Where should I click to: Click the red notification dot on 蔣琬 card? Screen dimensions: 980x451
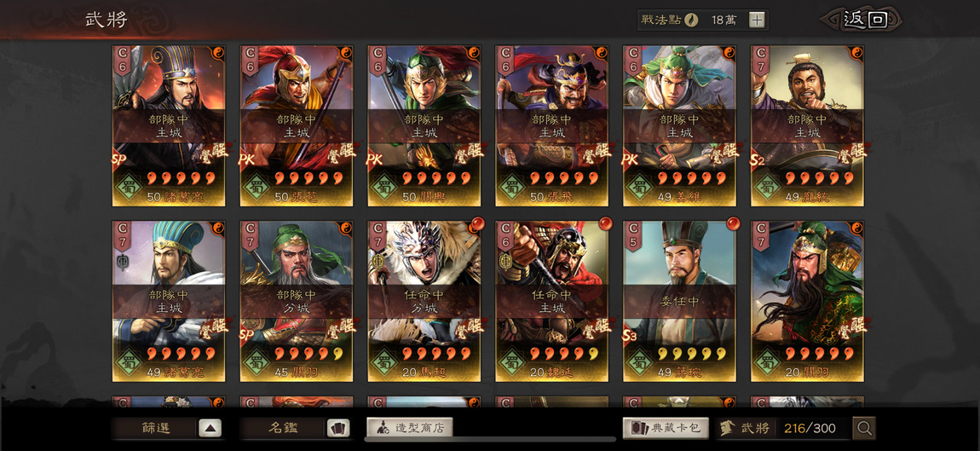point(733,223)
